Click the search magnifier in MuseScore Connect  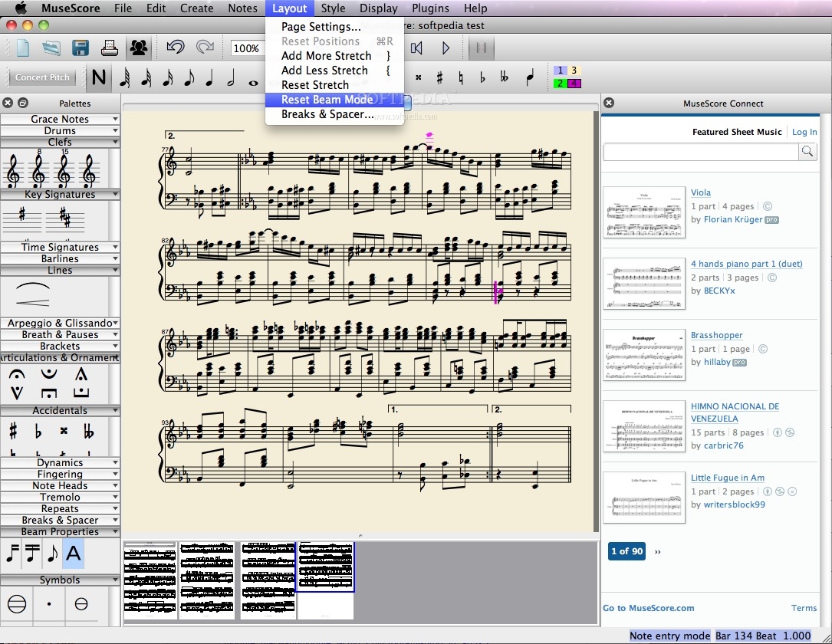tap(807, 152)
